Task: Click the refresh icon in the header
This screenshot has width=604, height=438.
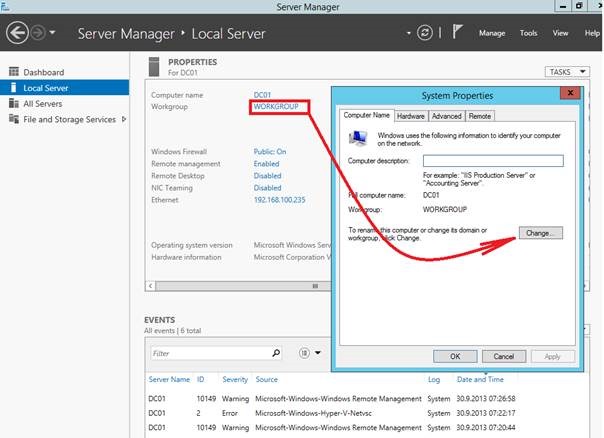Action: [424, 33]
